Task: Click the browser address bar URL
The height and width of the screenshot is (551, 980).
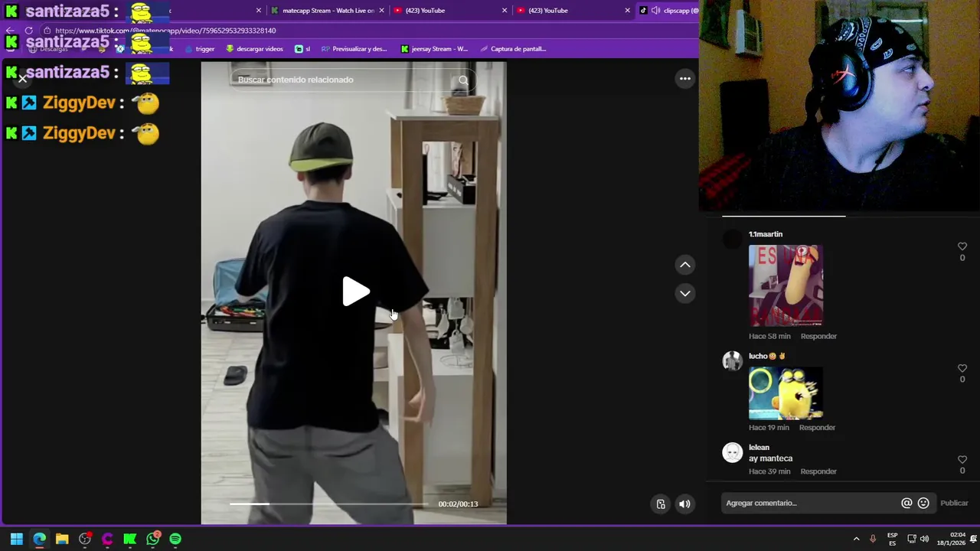Action: (165, 31)
